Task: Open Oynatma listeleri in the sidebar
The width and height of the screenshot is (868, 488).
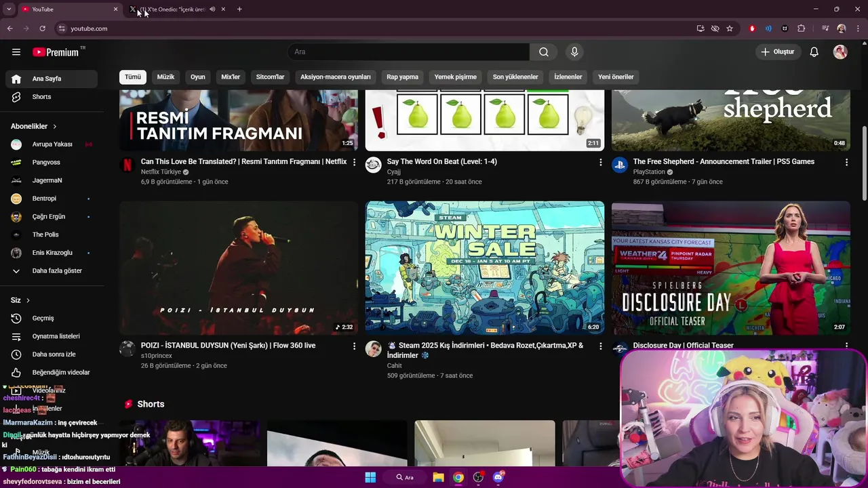Action: click(52, 336)
